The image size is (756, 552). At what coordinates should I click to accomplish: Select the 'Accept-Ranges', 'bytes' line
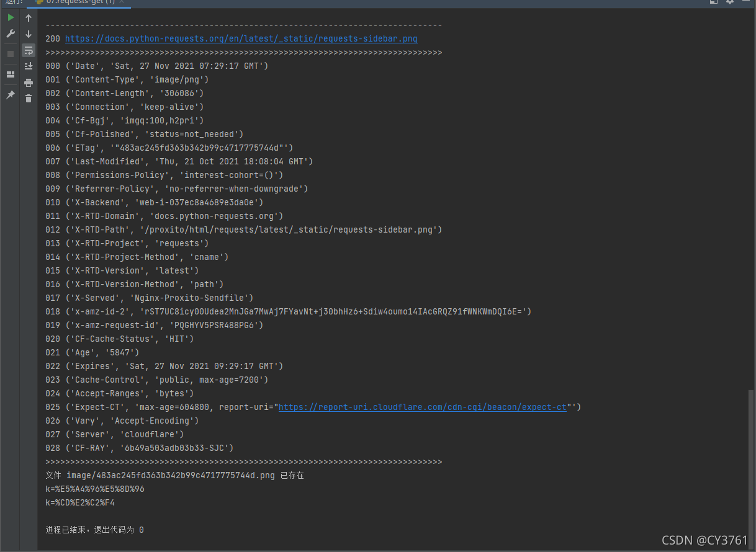[120, 393]
